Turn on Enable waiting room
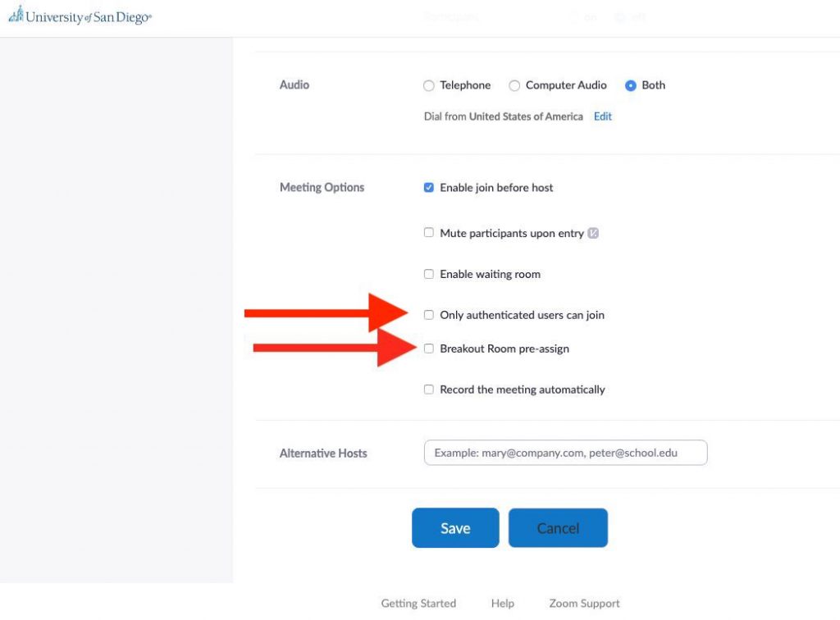 click(x=428, y=274)
